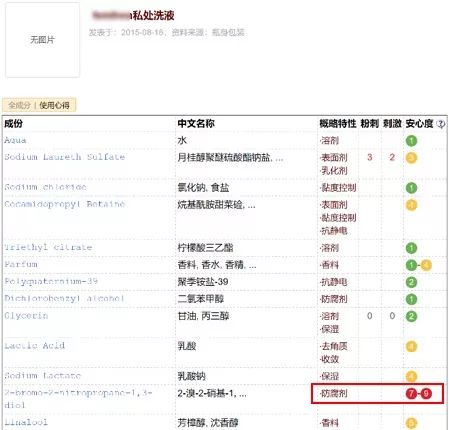Viewport: 449px width, 430px height.
Task: Click the 烷基酰胺甜菜硷 name cell
Action: (x=216, y=205)
